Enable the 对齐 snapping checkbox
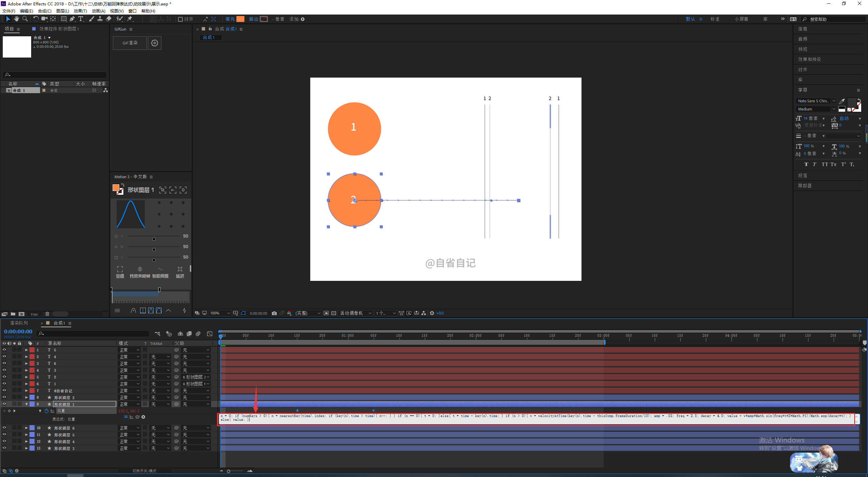Screen dimensions: 868x477 (180, 19)
